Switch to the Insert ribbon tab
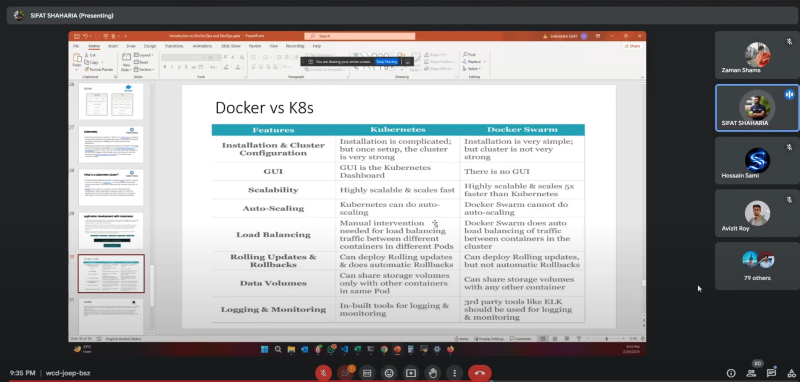The width and height of the screenshot is (800, 382). point(113,46)
